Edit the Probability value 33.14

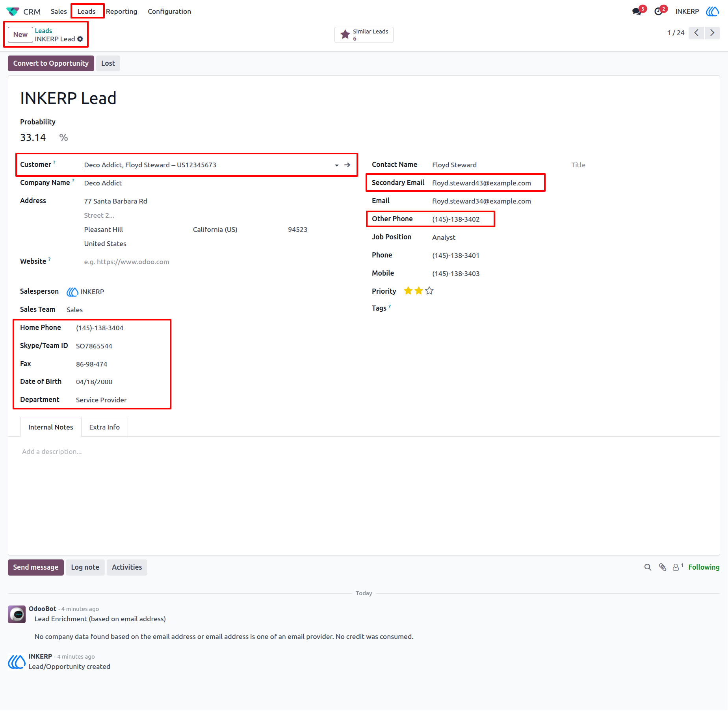[x=33, y=137]
